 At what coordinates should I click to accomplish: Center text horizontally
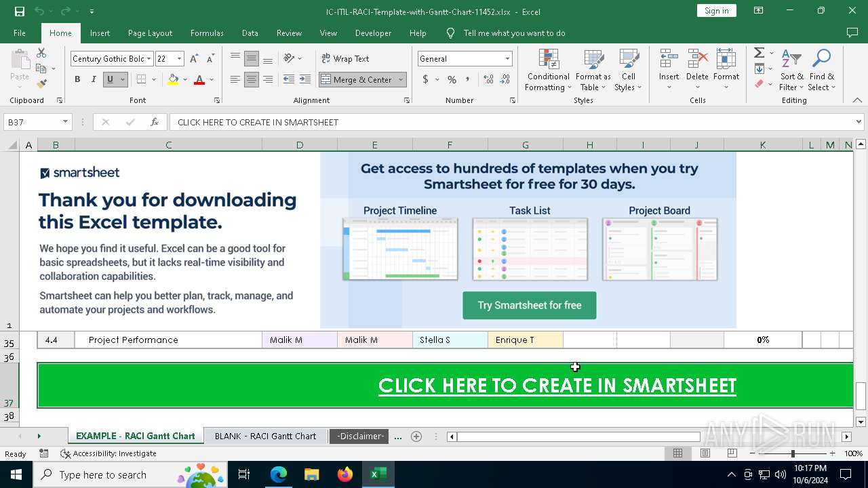coord(252,79)
